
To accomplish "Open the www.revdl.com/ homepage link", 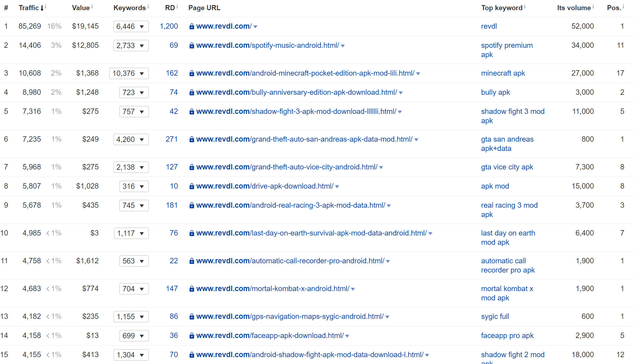I will 224,26.
